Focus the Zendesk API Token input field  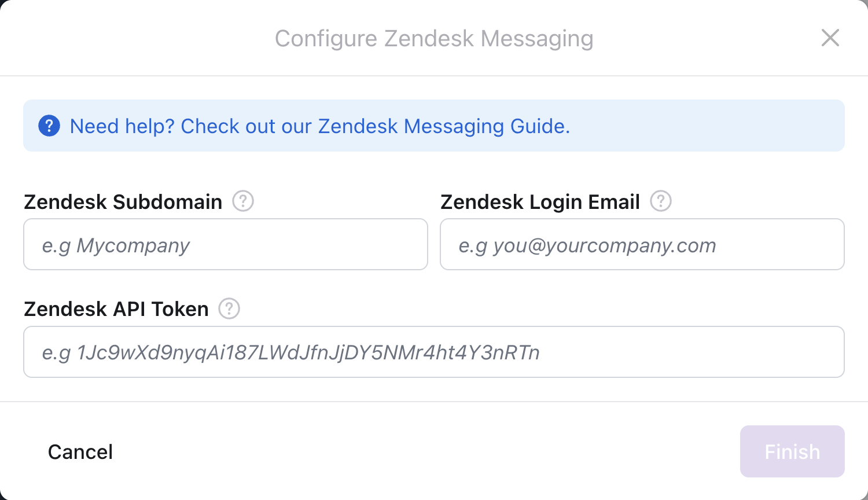[x=434, y=352]
